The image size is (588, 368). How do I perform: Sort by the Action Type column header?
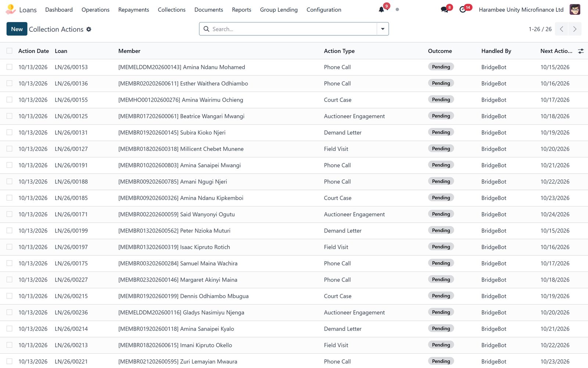[x=339, y=51]
